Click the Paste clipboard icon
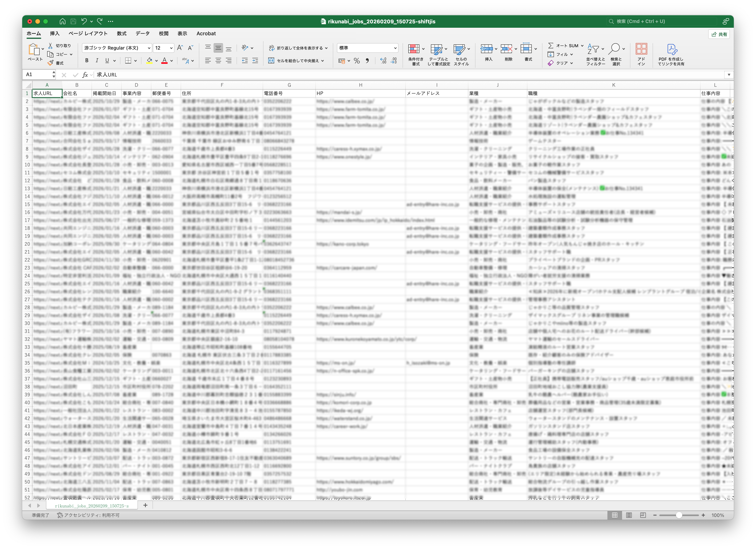Image resolution: width=756 pixels, height=549 pixels. 34,50
